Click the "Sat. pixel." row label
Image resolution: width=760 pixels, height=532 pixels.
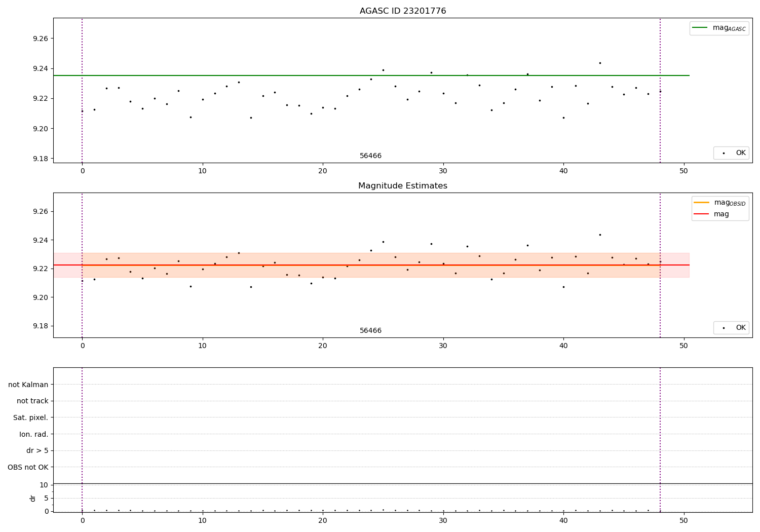pyautogui.click(x=31, y=417)
